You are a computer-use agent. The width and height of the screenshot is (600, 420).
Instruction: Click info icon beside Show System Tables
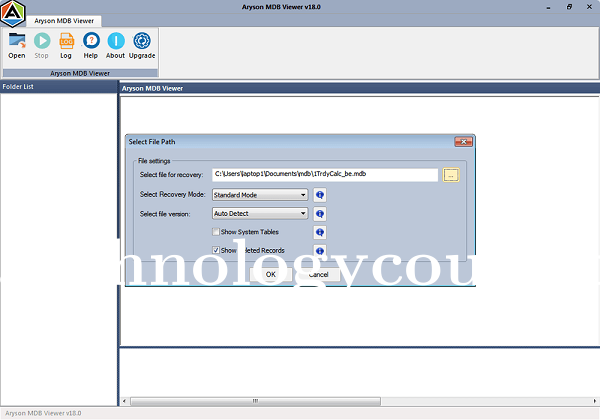point(320,232)
